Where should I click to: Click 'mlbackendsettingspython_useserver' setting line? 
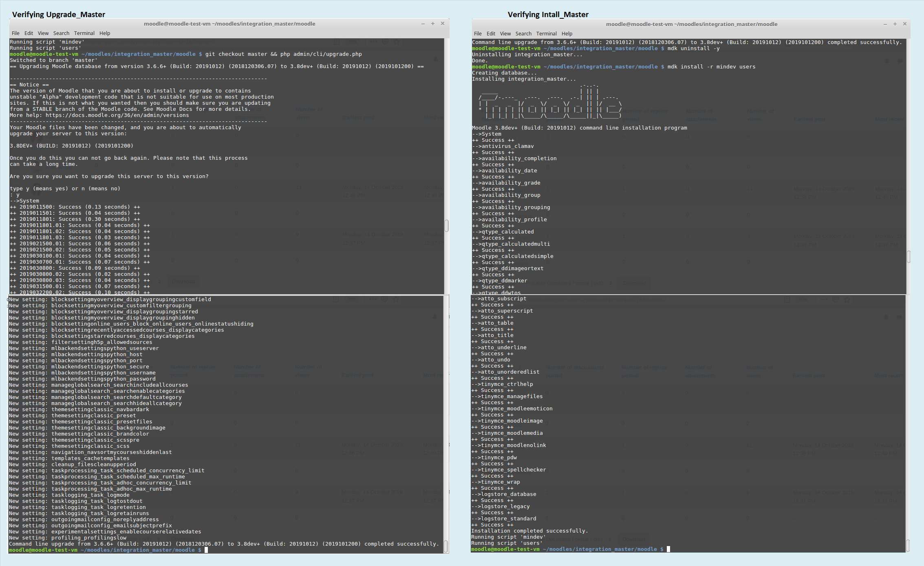point(84,348)
